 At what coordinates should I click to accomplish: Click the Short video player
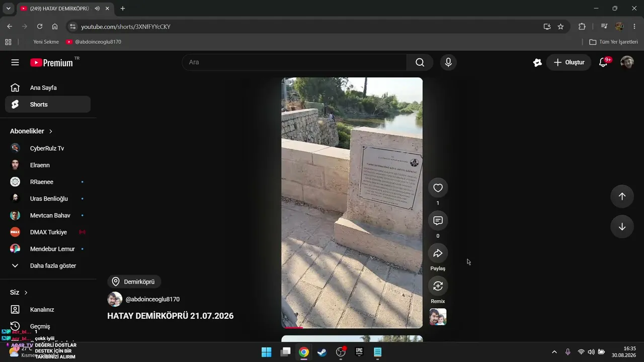tap(352, 203)
